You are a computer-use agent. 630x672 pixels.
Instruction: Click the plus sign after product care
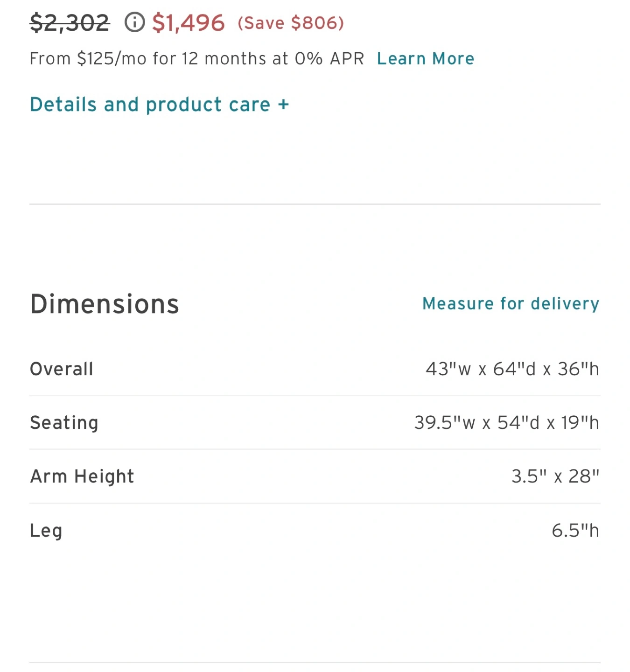283,104
